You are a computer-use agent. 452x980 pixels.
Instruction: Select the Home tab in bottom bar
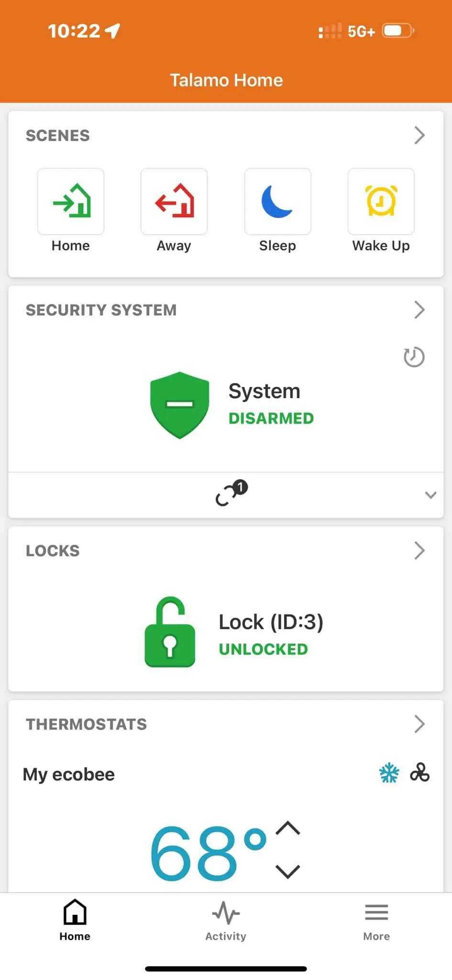(x=75, y=921)
